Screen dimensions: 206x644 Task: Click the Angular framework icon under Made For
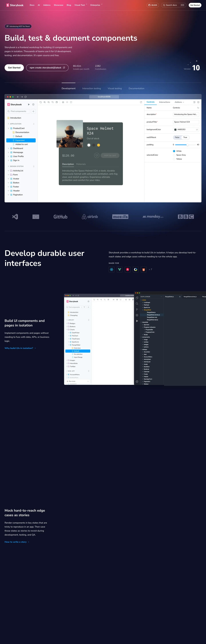click(x=127, y=269)
